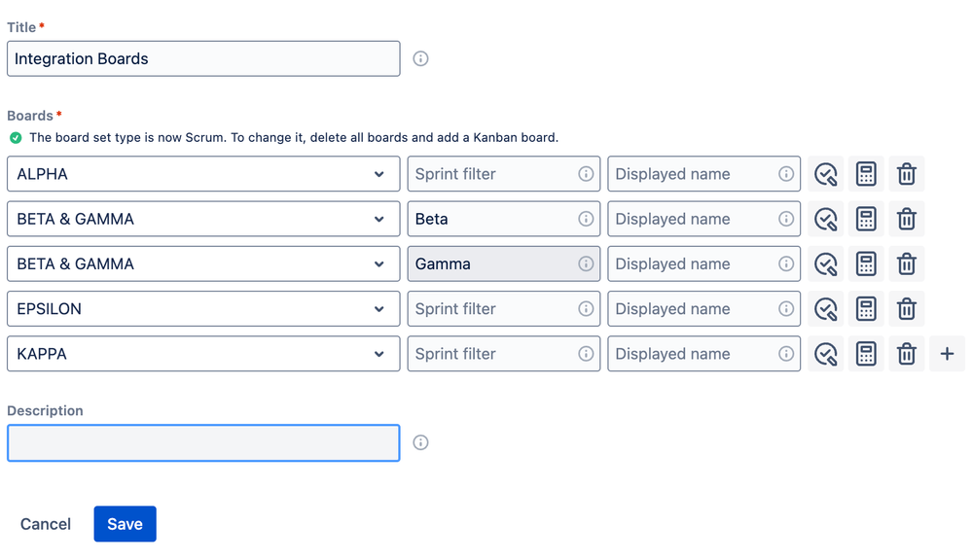This screenshot has height=560, width=972.
Task: Remove the Gamma sprint board row
Action: (906, 263)
